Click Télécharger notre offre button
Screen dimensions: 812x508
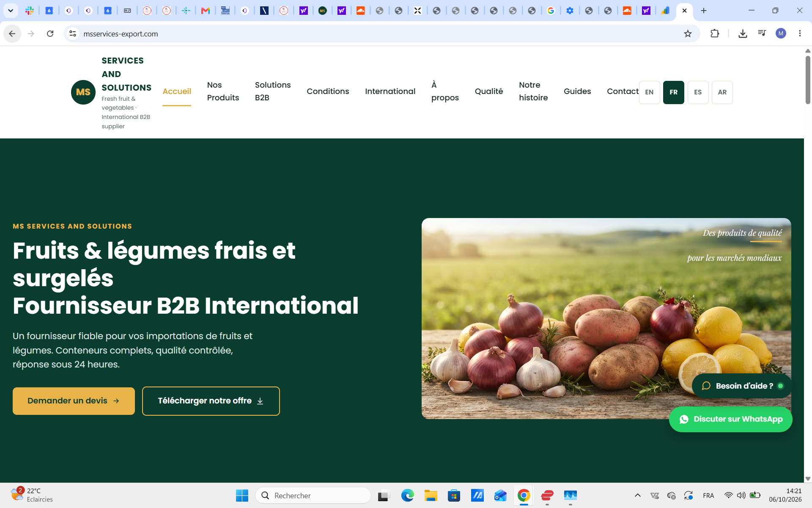211,401
